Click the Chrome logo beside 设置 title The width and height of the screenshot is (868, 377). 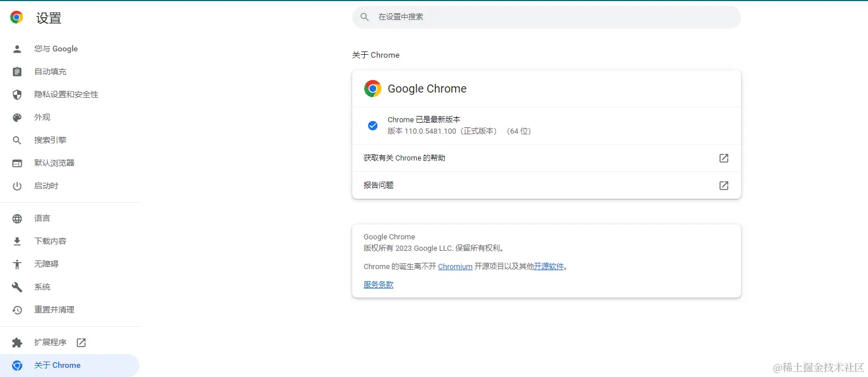pos(17,18)
